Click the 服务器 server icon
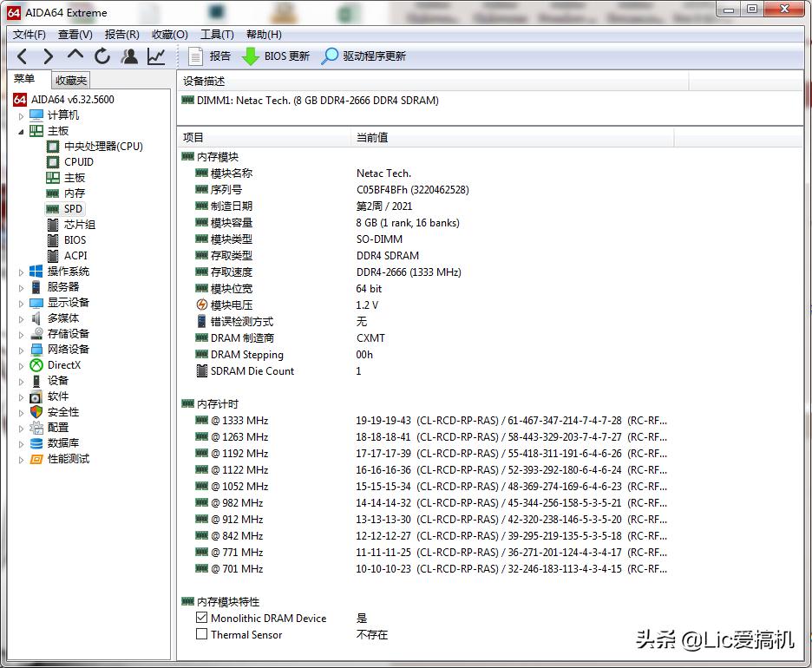 point(36,287)
